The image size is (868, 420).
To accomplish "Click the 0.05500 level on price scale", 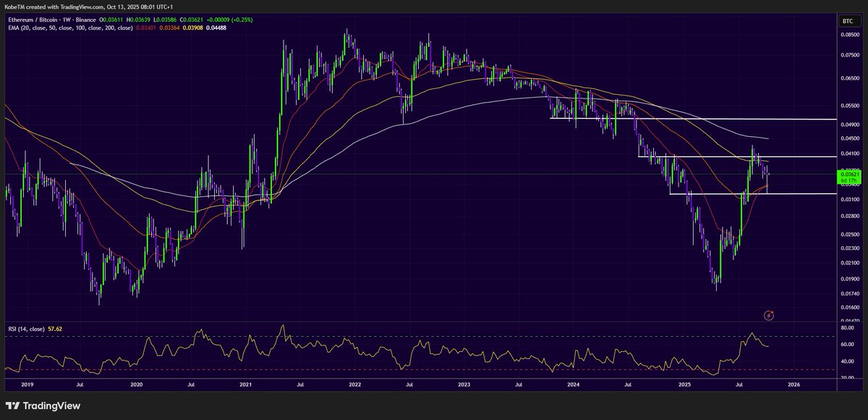I will (x=848, y=106).
